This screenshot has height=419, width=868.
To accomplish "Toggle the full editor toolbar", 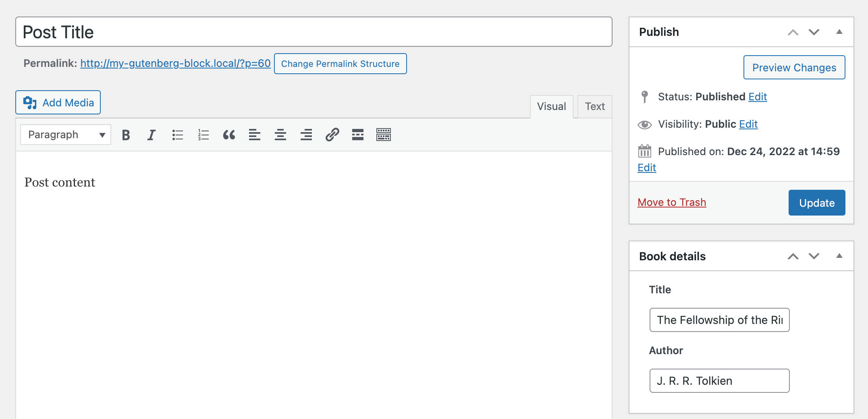I will pyautogui.click(x=384, y=135).
